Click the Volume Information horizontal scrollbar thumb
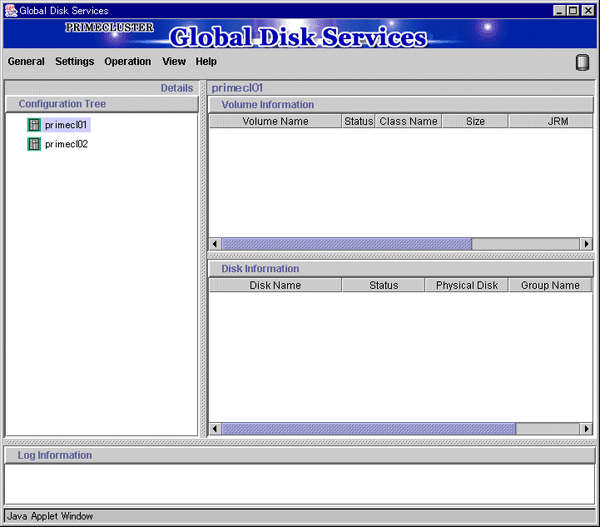 347,244
